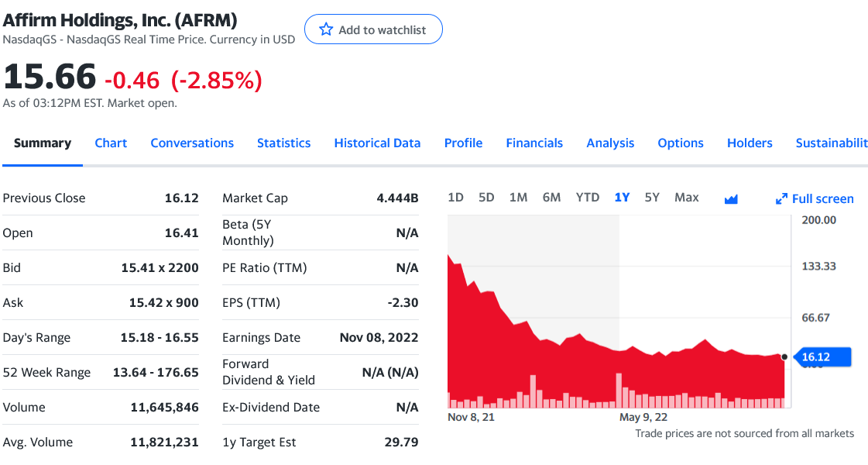
Task: Click the PE Ratio (TTM) label
Action: point(265,267)
